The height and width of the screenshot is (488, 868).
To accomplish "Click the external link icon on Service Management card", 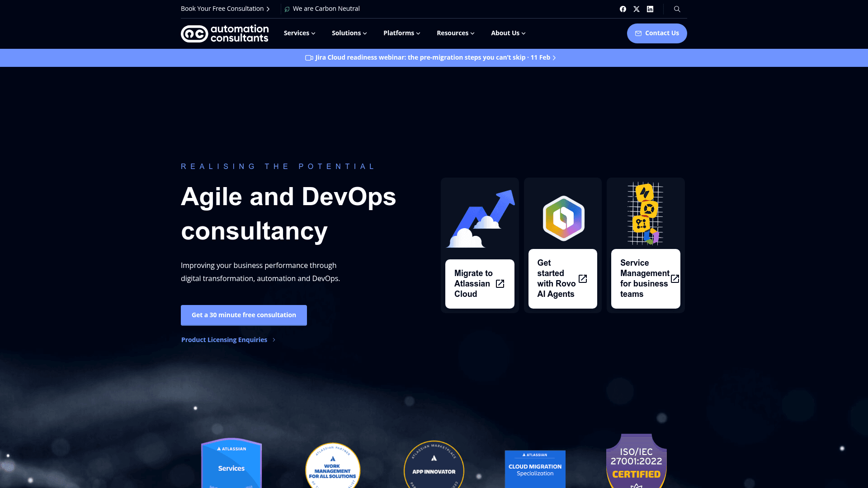I will pos(675,279).
